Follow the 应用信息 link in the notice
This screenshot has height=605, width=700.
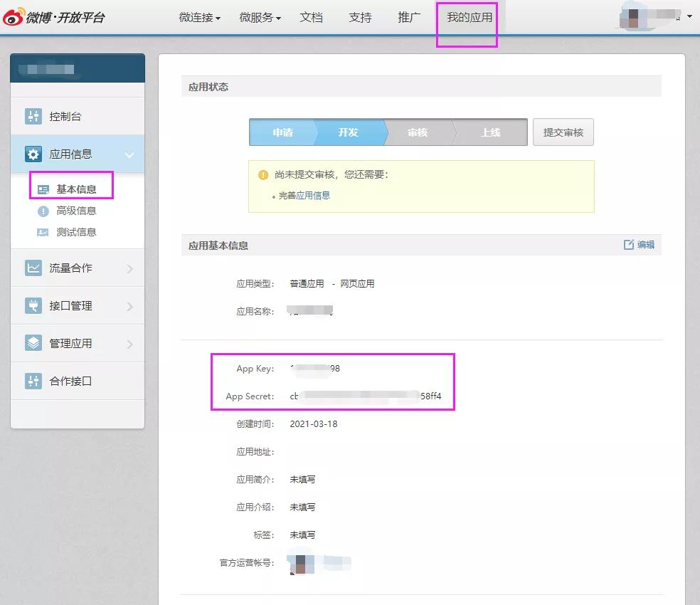313,195
